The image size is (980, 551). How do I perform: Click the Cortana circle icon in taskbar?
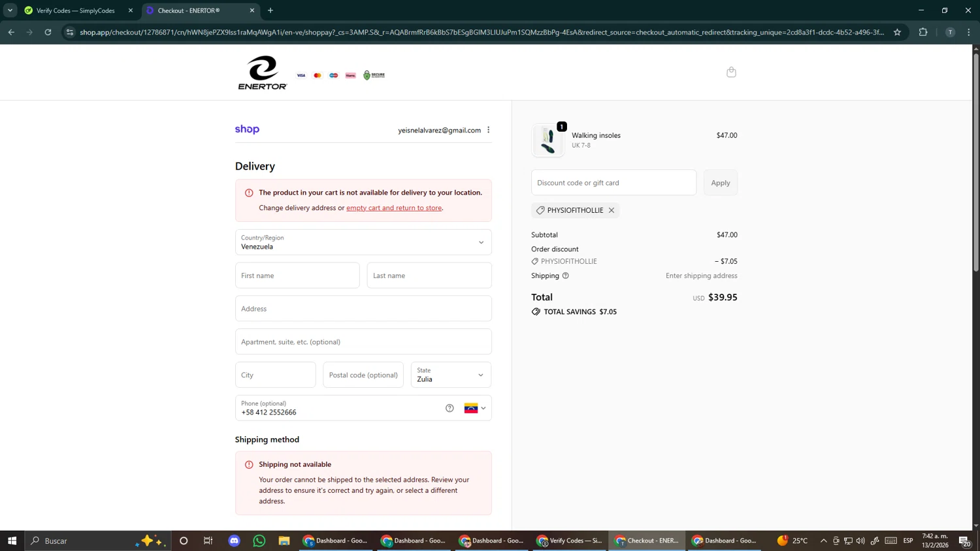[184, 541]
